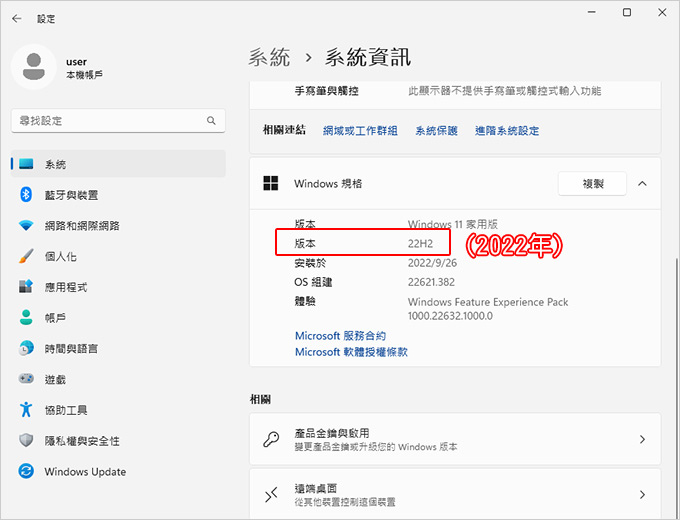Minimize the Settings window
Image resolution: width=680 pixels, height=520 pixels.
592,13
